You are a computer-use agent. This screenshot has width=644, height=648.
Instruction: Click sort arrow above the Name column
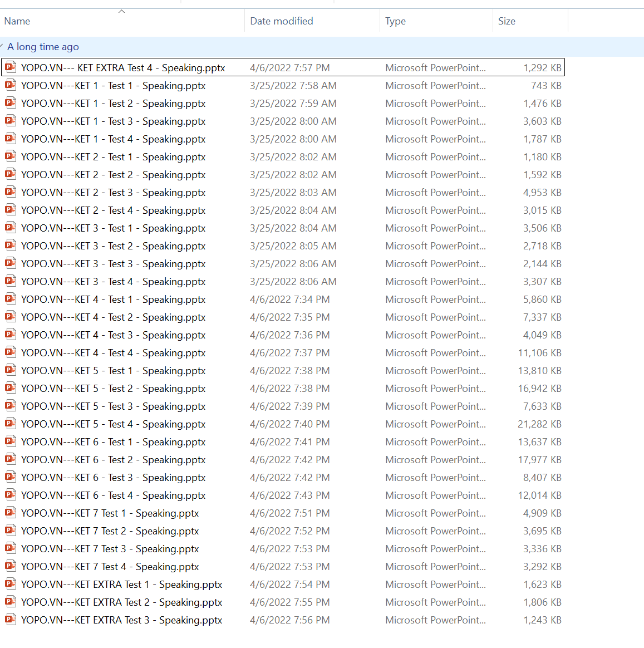tap(121, 11)
